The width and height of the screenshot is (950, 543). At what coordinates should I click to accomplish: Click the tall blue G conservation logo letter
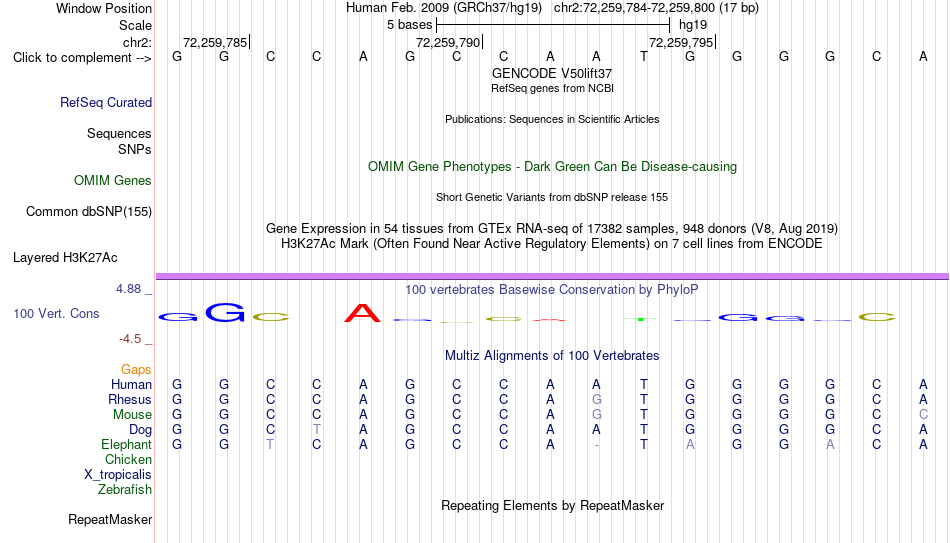pos(225,312)
